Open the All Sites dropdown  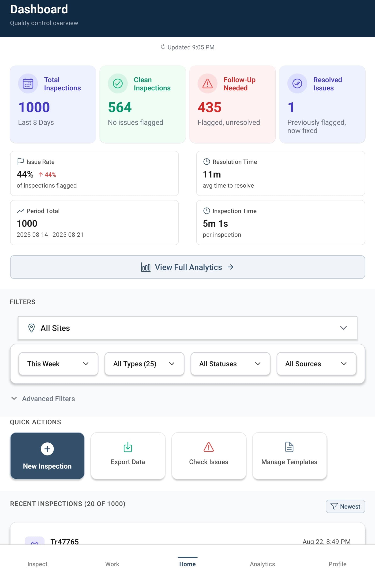click(187, 328)
